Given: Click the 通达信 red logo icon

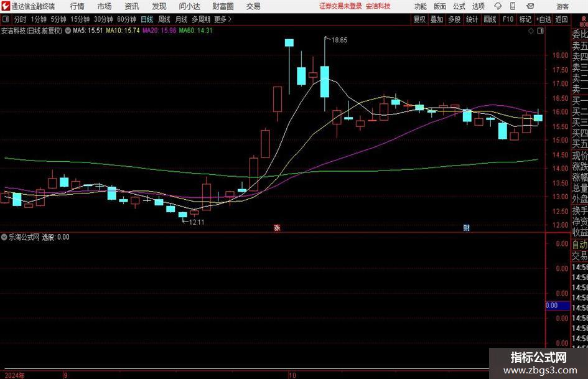Looking at the screenshot, I should [6, 6].
